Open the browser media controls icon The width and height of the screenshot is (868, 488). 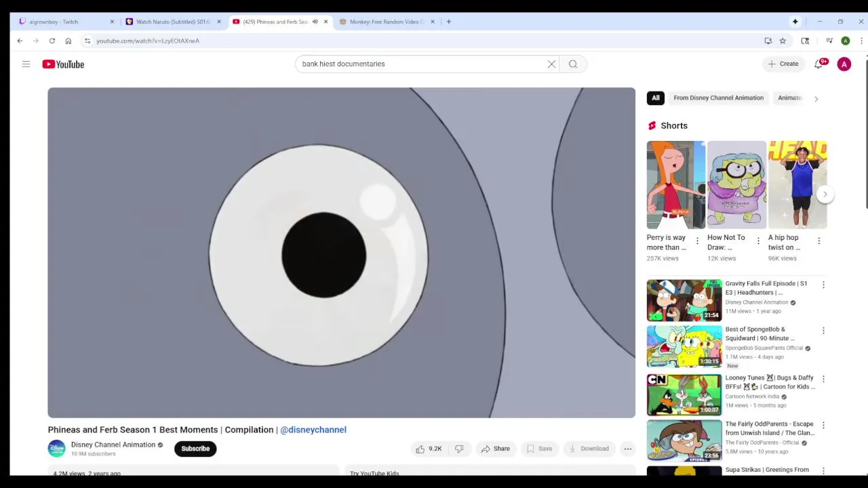(x=829, y=41)
